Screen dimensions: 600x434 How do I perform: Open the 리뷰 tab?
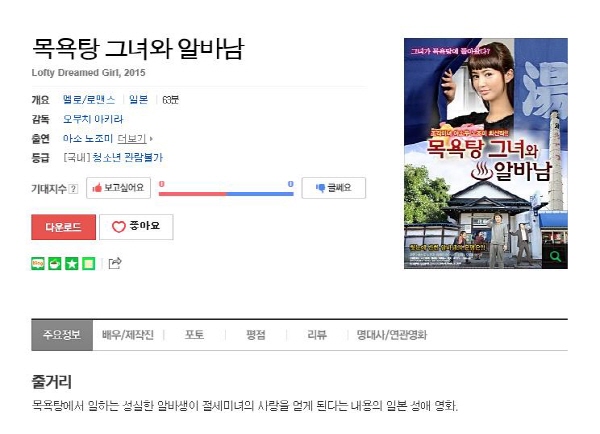pyautogui.click(x=317, y=335)
